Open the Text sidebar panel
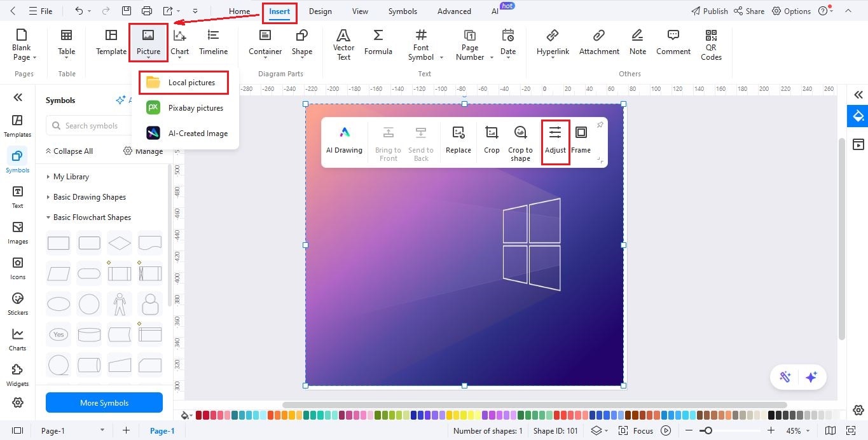The width and height of the screenshot is (868, 440). [17, 197]
